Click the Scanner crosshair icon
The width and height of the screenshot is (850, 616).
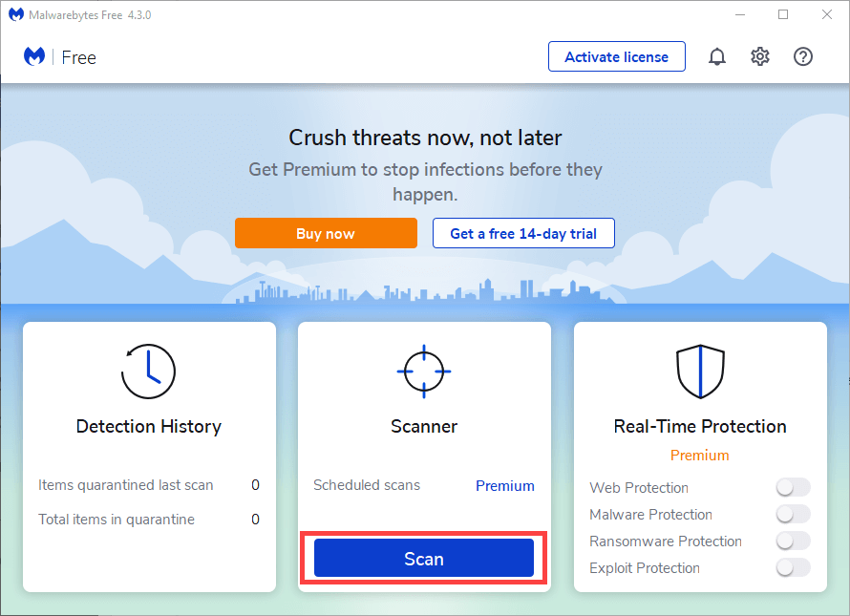(x=424, y=371)
